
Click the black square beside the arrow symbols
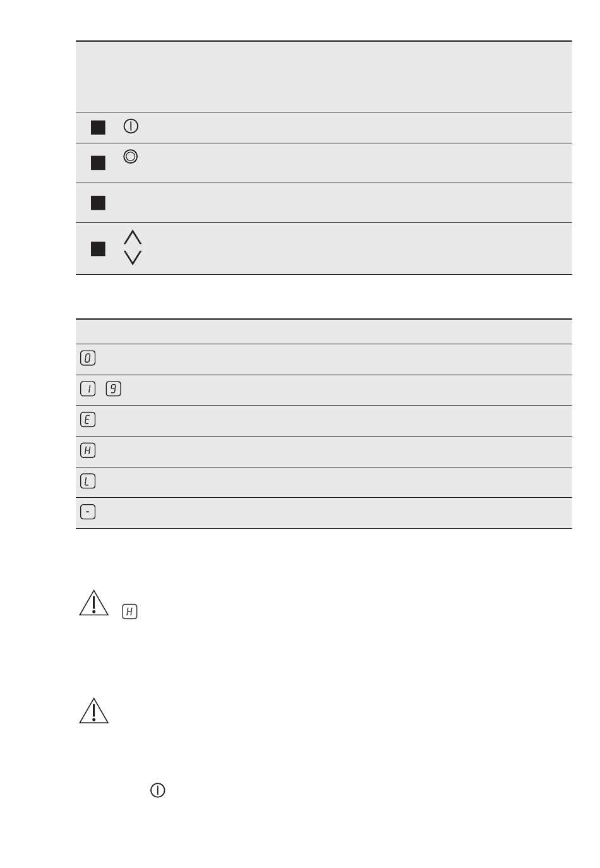click(98, 249)
